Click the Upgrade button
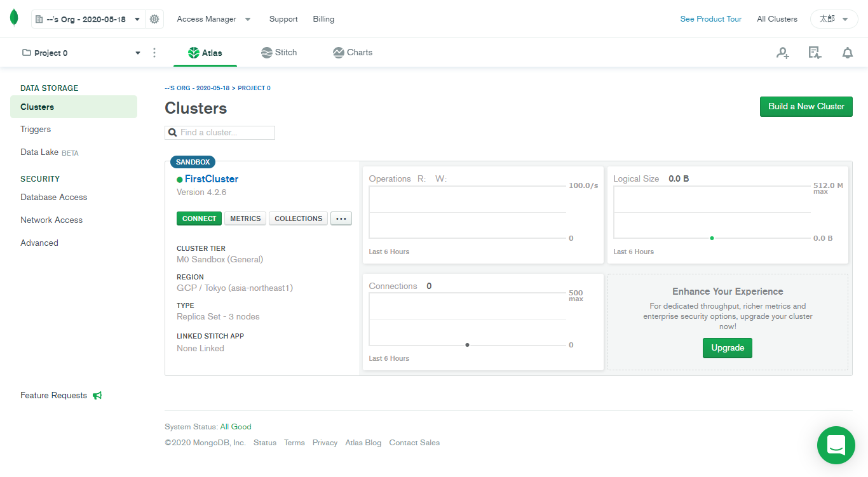868x477 pixels. tap(728, 348)
